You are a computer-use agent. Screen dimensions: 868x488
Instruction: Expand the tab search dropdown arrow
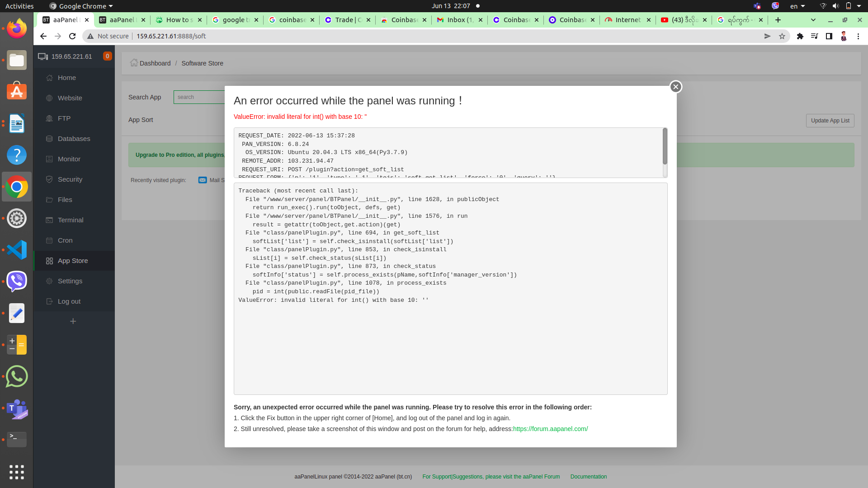click(x=813, y=20)
